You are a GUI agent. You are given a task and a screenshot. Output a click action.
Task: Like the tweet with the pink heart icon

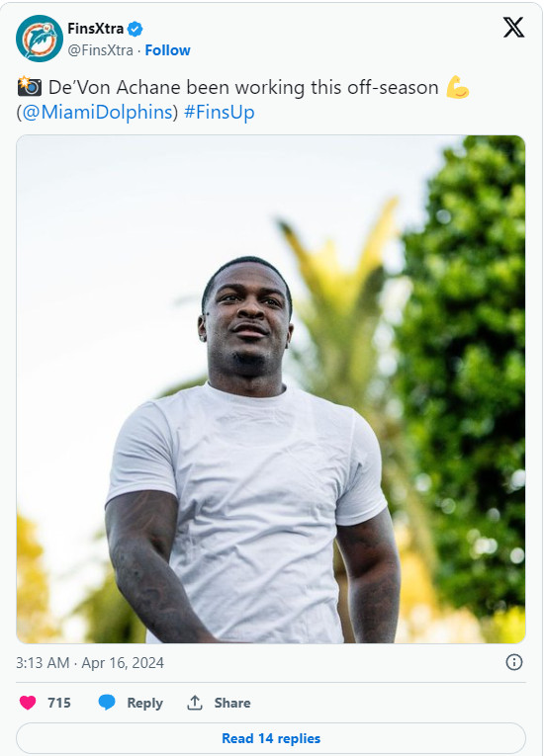[x=28, y=703]
